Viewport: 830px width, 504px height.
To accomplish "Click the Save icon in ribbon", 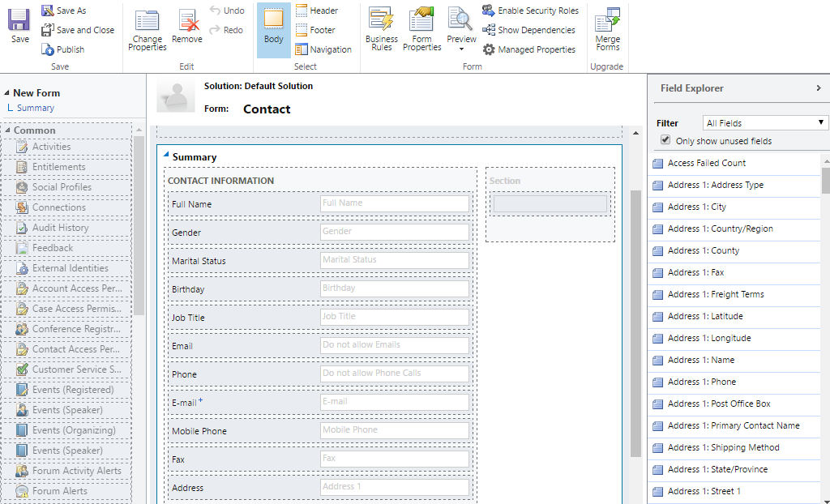I will tap(19, 25).
